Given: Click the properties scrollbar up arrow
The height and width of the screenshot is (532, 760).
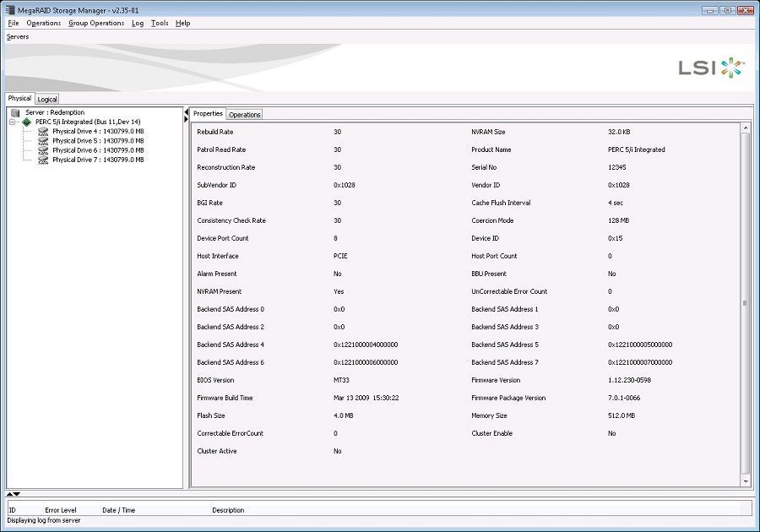Looking at the screenshot, I should [x=746, y=128].
